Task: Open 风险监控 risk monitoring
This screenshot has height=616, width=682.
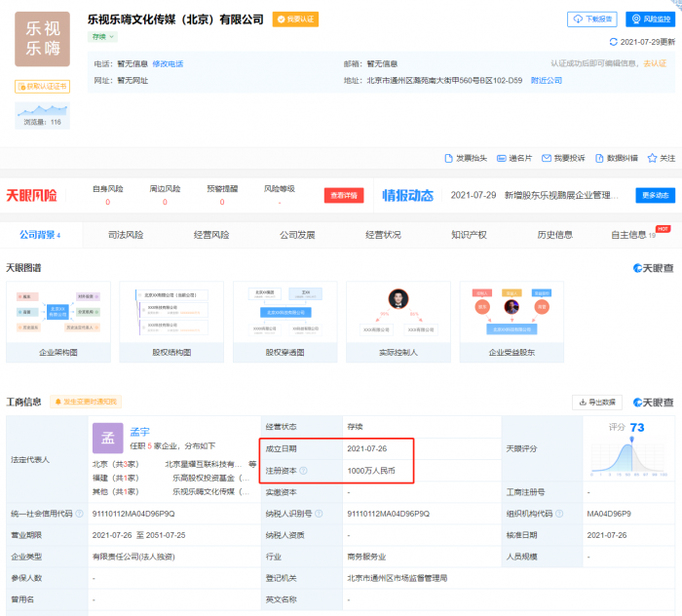Action: [650, 19]
